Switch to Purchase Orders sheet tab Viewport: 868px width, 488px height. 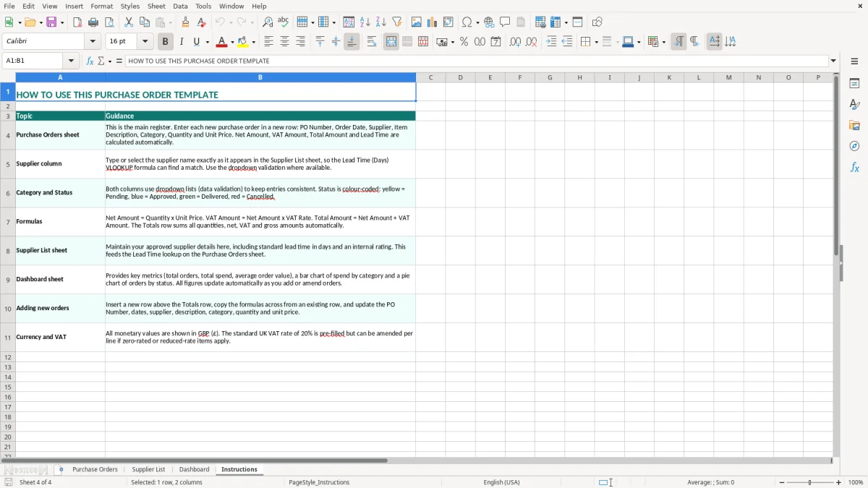click(x=95, y=469)
